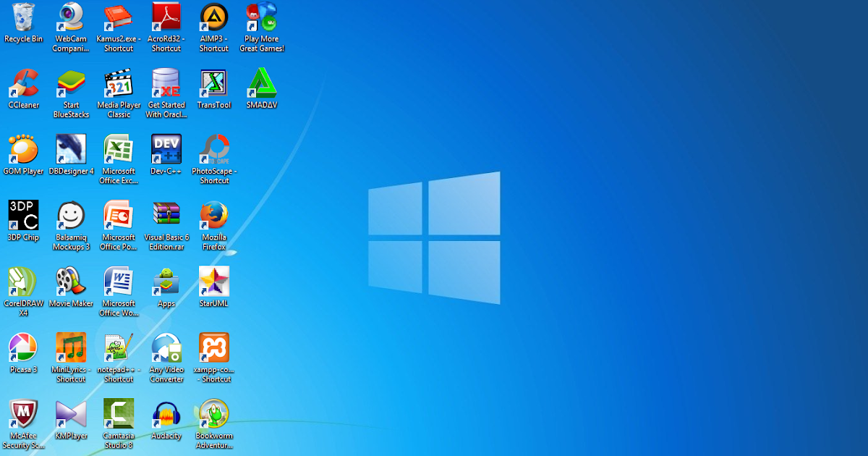The width and height of the screenshot is (868, 456).
Task: Open CCleaner
Action: 24,82
